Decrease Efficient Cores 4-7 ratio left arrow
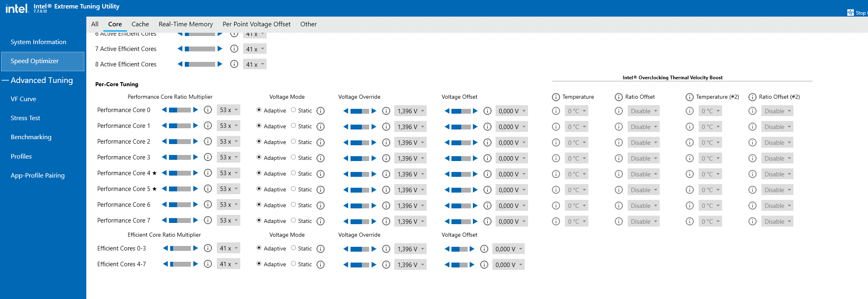This screenshot has height=299, width=868. [165, 264]
